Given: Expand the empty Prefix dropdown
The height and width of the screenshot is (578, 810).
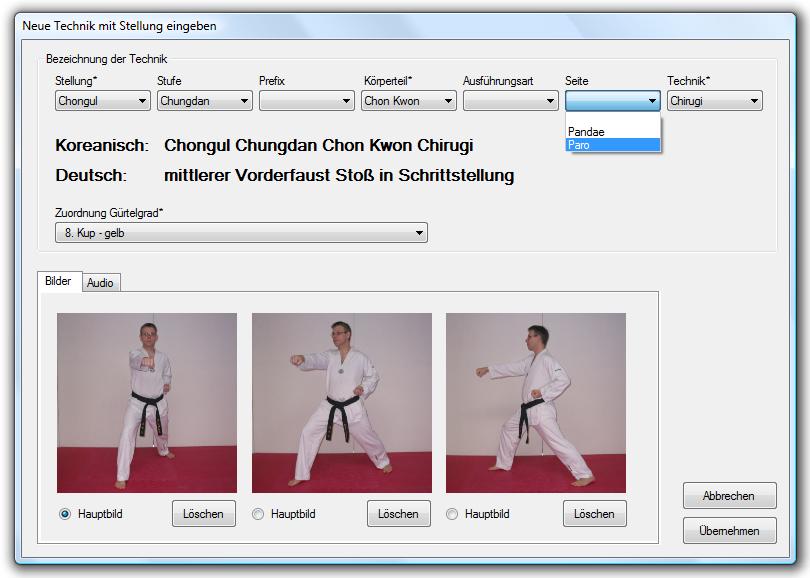Looking at the screenshot, I should pos(307,101).
